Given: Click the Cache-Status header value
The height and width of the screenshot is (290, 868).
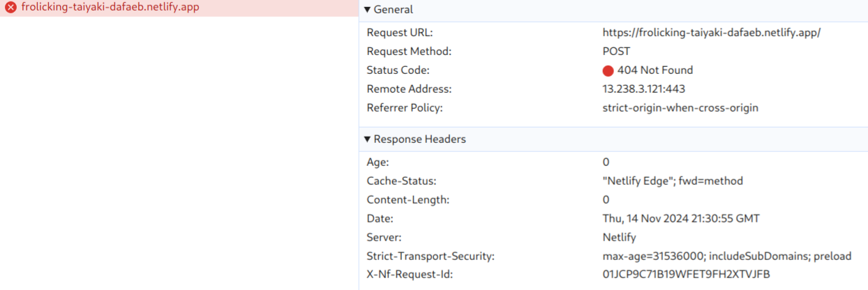Looking at the screenshot, I should point(673,181).
